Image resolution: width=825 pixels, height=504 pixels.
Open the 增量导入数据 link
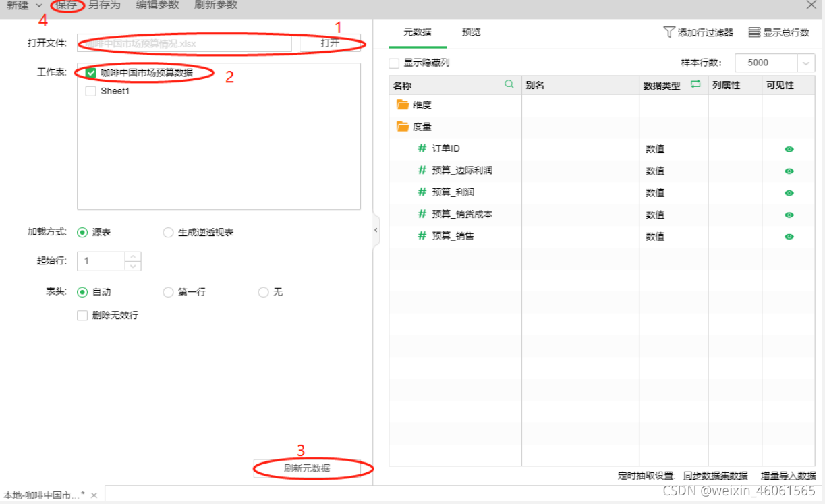(789, 476)
